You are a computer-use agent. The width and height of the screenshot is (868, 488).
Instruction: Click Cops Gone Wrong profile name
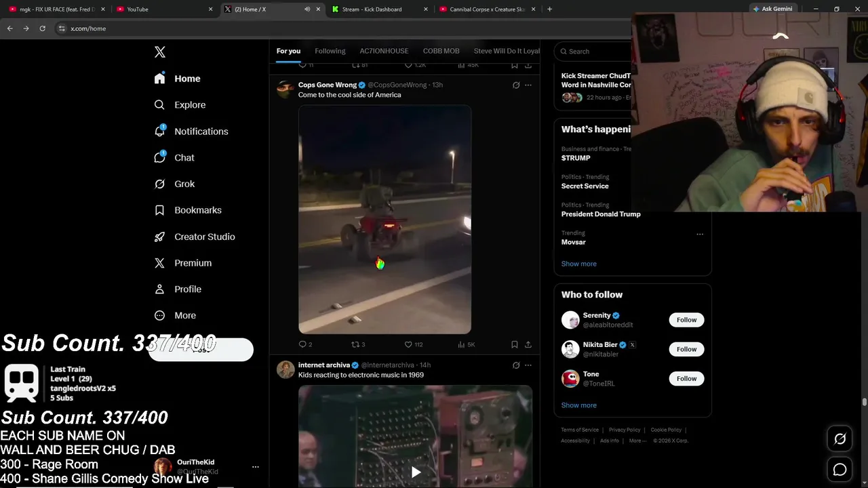328,85
